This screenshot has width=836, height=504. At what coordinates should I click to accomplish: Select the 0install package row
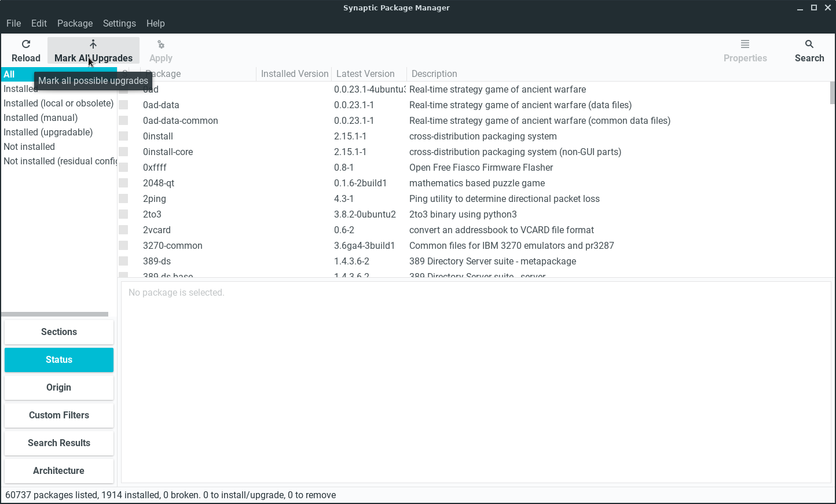point(474,136)
